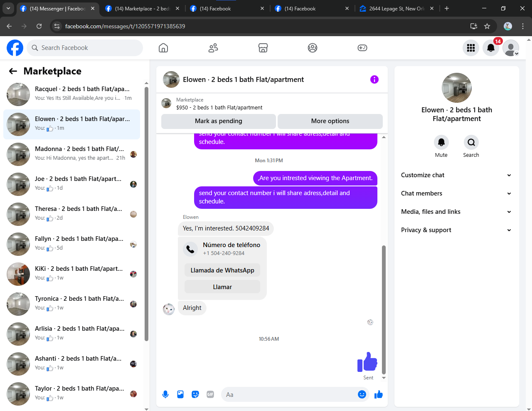The image size is (532, 411).
Task: Open Ashanti conversation
Action: (71, 364)
